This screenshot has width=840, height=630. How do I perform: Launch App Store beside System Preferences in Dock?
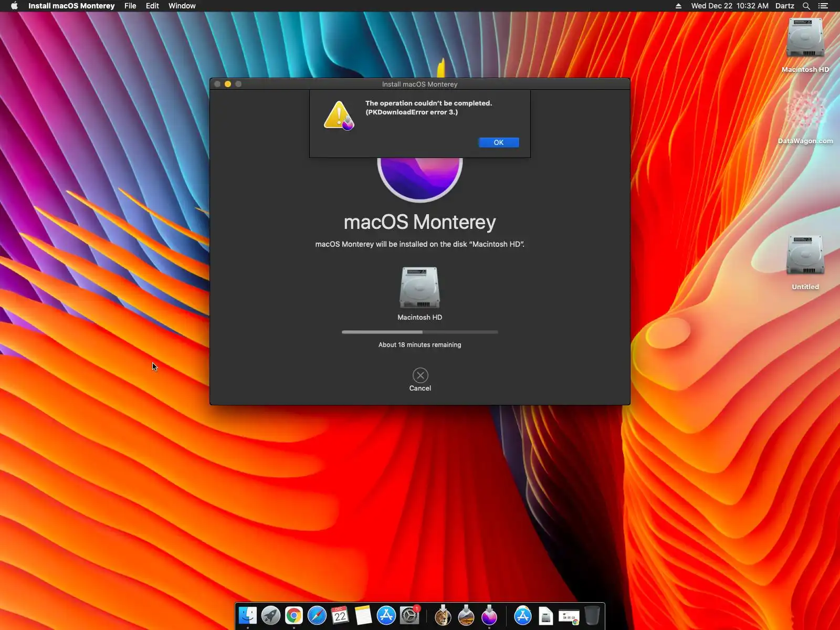tap(386, 615)
